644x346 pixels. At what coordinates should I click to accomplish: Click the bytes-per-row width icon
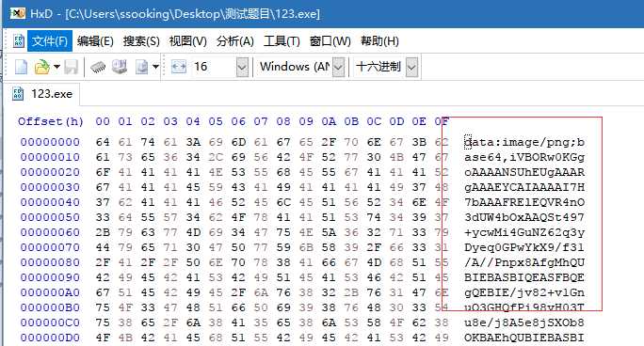(x=179, y=67)
